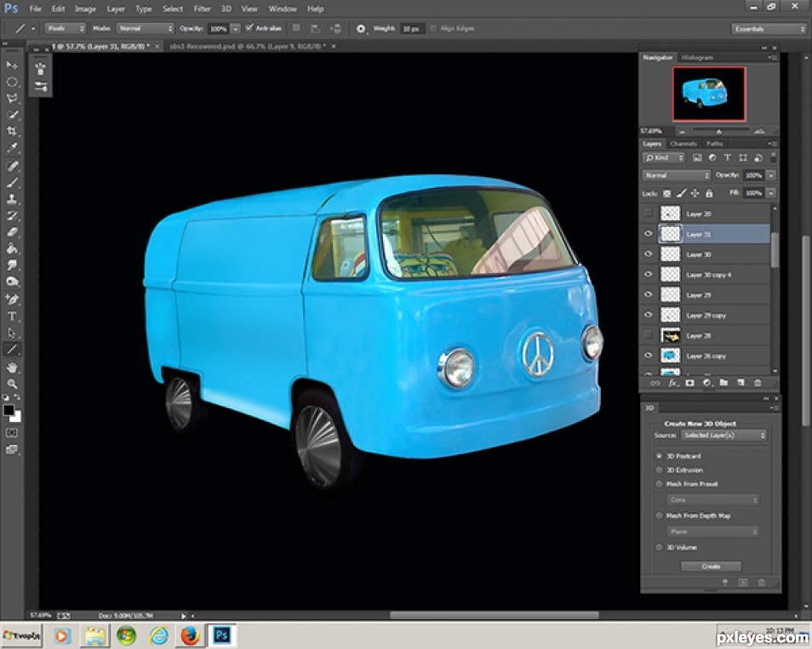Show Layer 28 visibility box
Image resolution: width=812 pixels, height=649 pixels.
tap(648, 335)
